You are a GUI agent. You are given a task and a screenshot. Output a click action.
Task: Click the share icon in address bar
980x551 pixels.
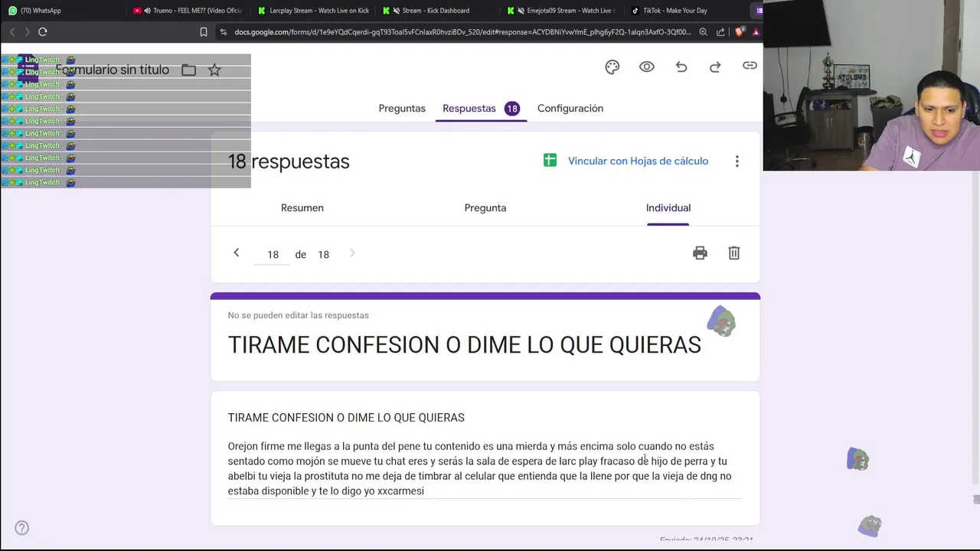pos(720,32)
